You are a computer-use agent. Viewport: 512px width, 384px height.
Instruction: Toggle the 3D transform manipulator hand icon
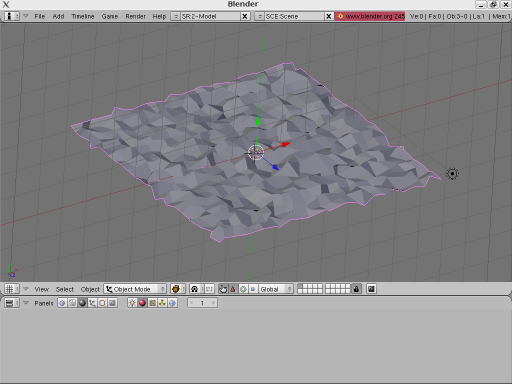tap(223, 289)
